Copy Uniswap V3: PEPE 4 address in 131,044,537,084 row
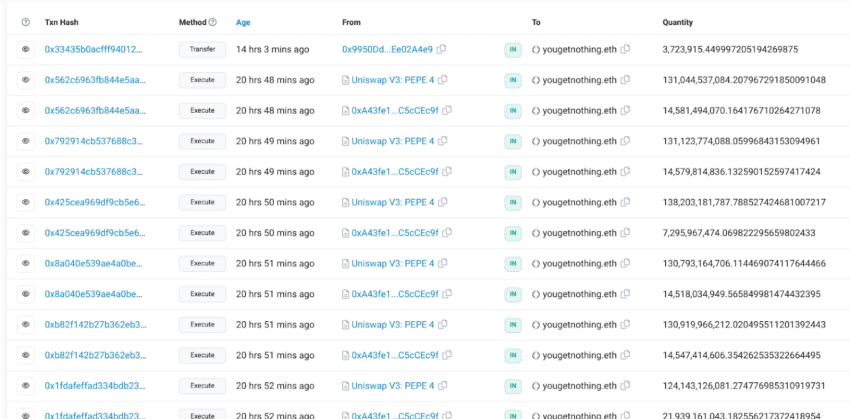Screen dimensions: 850x419 [442, 79]
